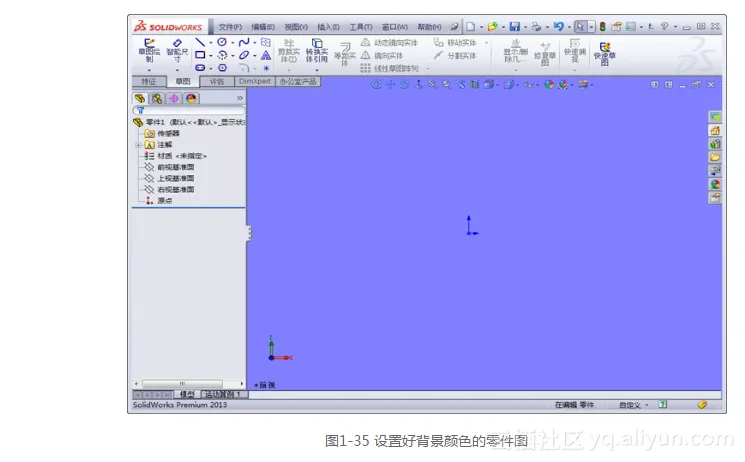Viewport: 745px width, 462px height.
Task: Select the Arc sketch tool
Action: click(x=222, y=55)
